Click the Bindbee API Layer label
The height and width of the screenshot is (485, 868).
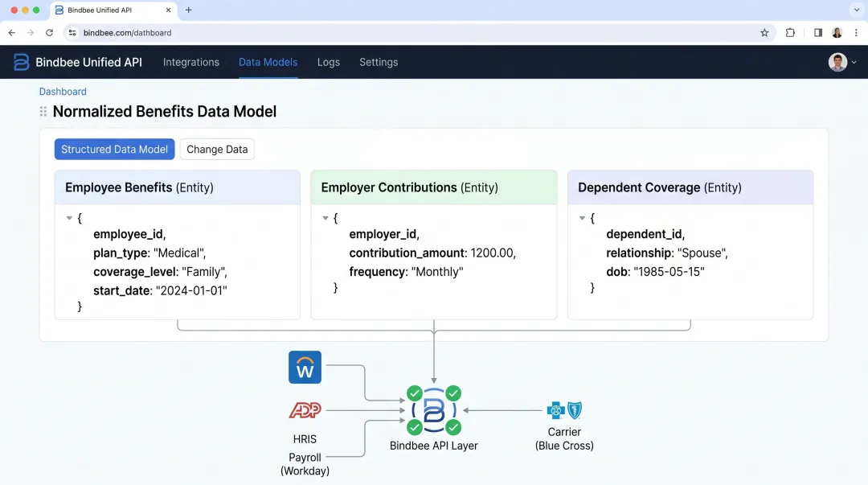[433, 446]
